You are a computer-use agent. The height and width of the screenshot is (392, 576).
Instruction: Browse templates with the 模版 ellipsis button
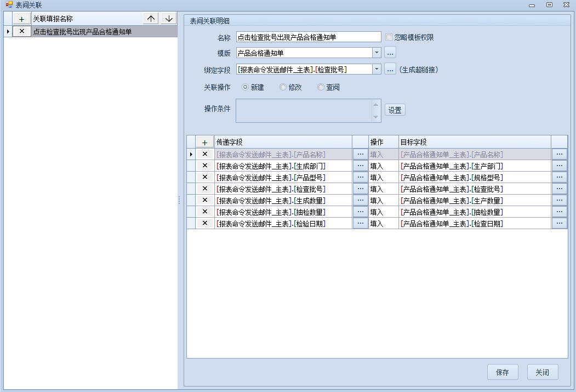click(x=390, y=53)
